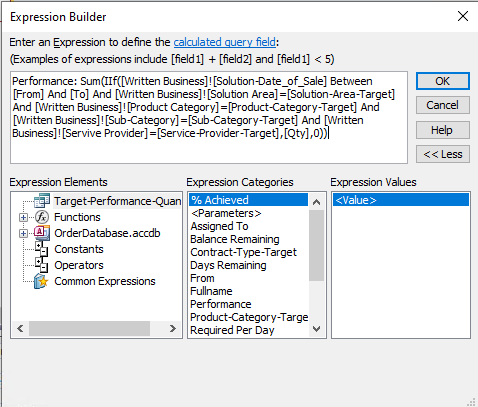Collapse the builder with << Less
The height and width of the screenshot is (407, 478).
443,154
